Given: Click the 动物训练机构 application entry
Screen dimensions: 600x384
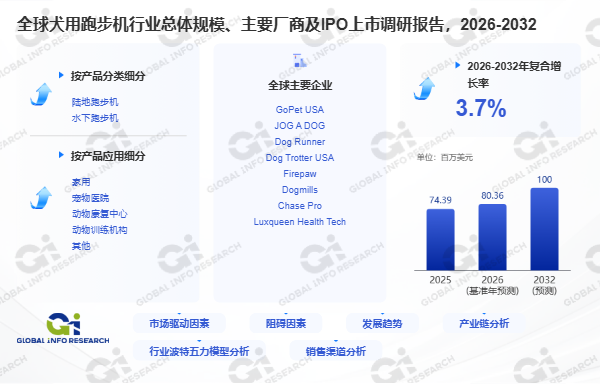Looking at the screenshot, I should [99, 230].
